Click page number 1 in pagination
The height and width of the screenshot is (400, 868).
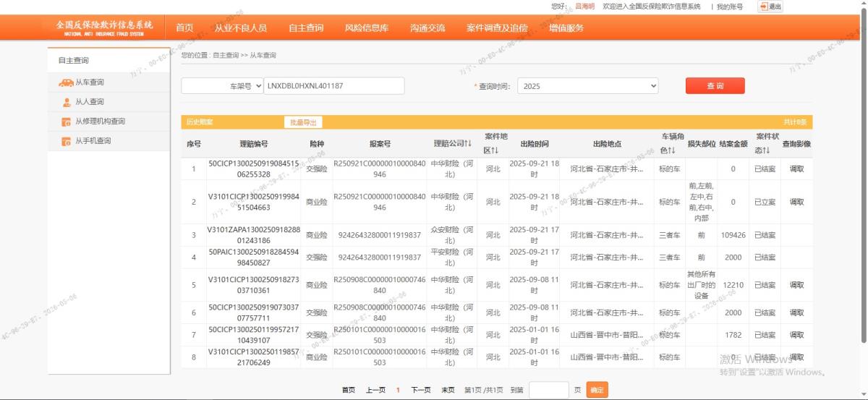[398, 390]
